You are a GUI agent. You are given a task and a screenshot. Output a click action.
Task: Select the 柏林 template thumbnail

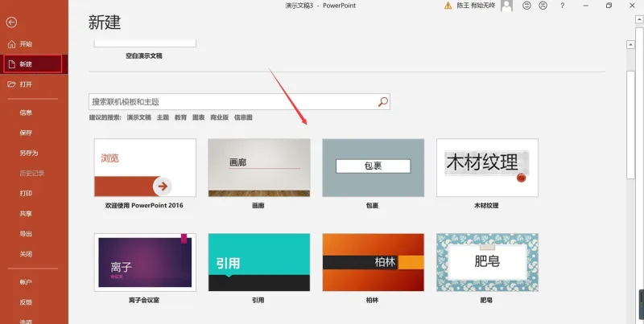coord(373,262)
